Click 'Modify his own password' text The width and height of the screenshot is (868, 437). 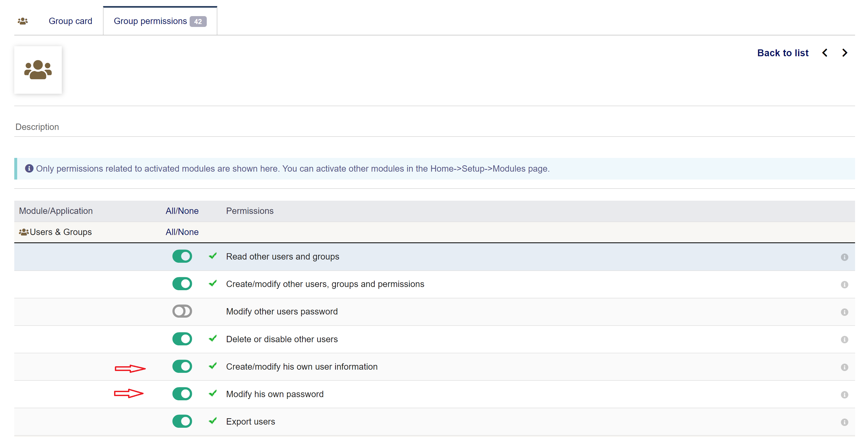pyautogui.click(x=275, y=394)
